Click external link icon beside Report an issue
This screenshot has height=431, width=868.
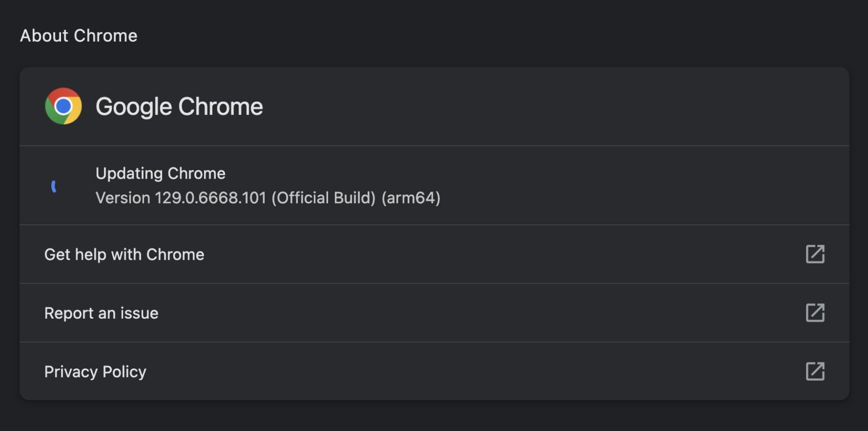pyautogui.click(x=815, y=312)
